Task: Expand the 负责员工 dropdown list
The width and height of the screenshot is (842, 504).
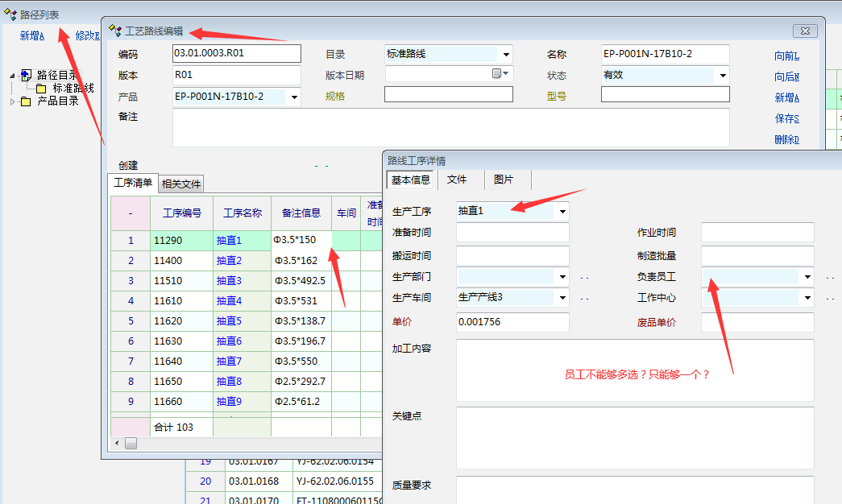Action: coord(807,277)
